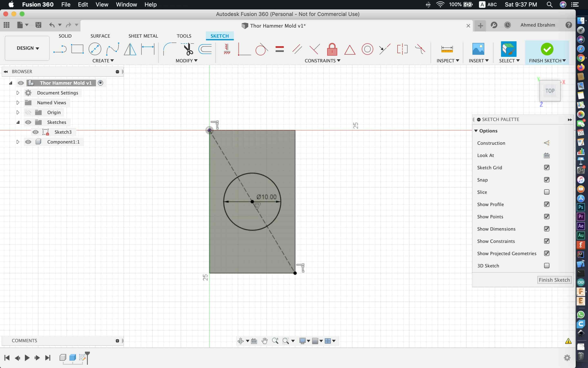Click the green Finish Sketch checkmark
588x368 pixels.
[547, 49]
